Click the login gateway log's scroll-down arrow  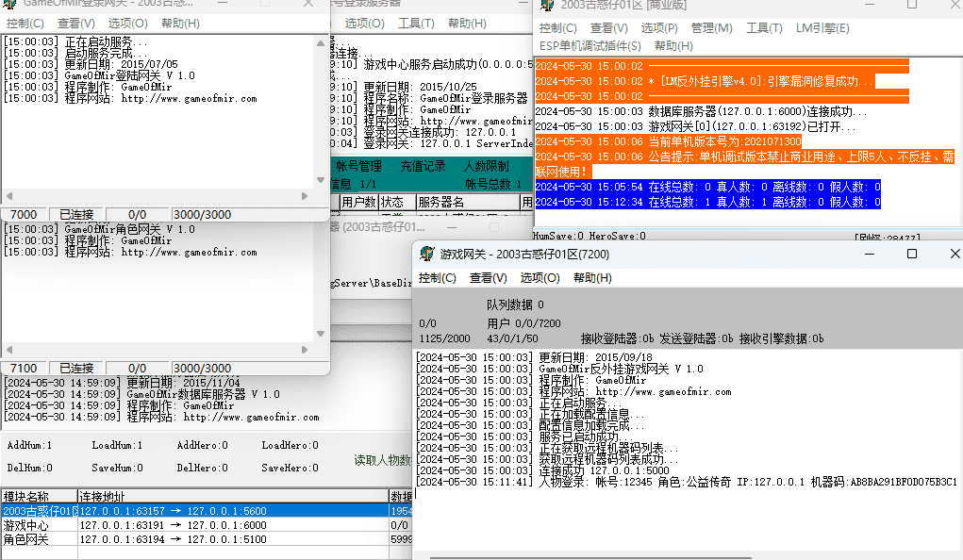(x=321, y=180)
